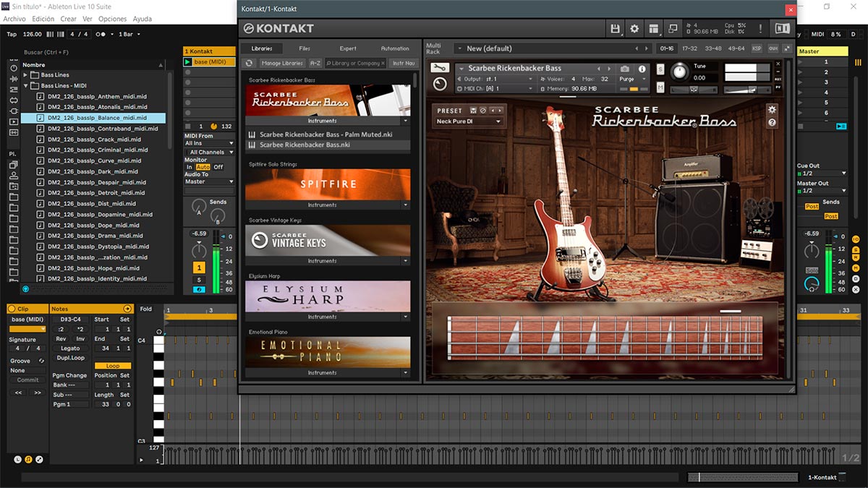The height and width of the screenshot is (488, 868).
Task: Click the Tap tempo button
Action: tap(12, 34)
